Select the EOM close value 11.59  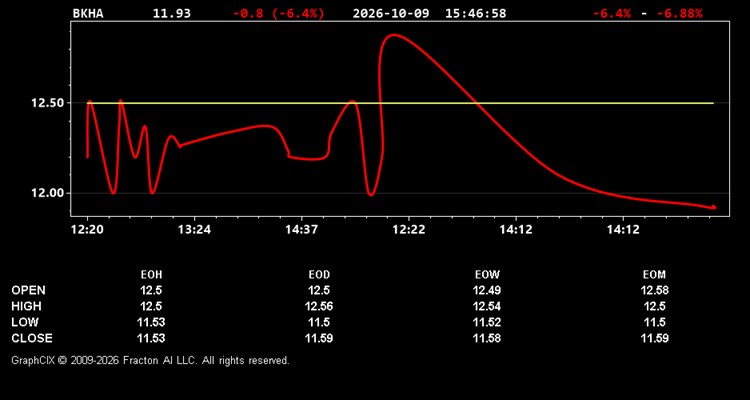[x=654, y=338]
